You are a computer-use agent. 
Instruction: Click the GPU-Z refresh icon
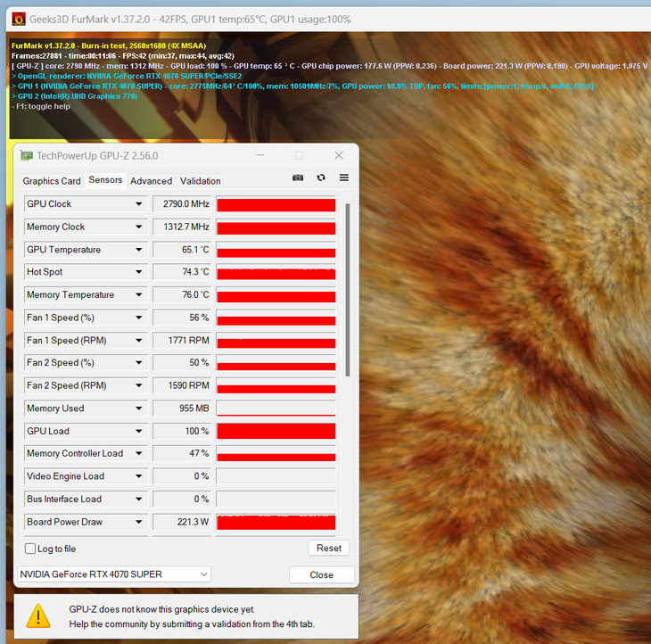tap(321, 178)
